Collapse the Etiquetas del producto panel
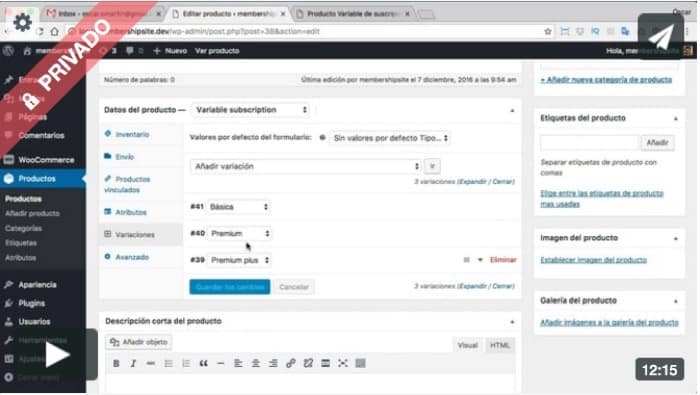The height and width of the screenshot is (395, 700). pyautogui.click(x=675, y=118)
